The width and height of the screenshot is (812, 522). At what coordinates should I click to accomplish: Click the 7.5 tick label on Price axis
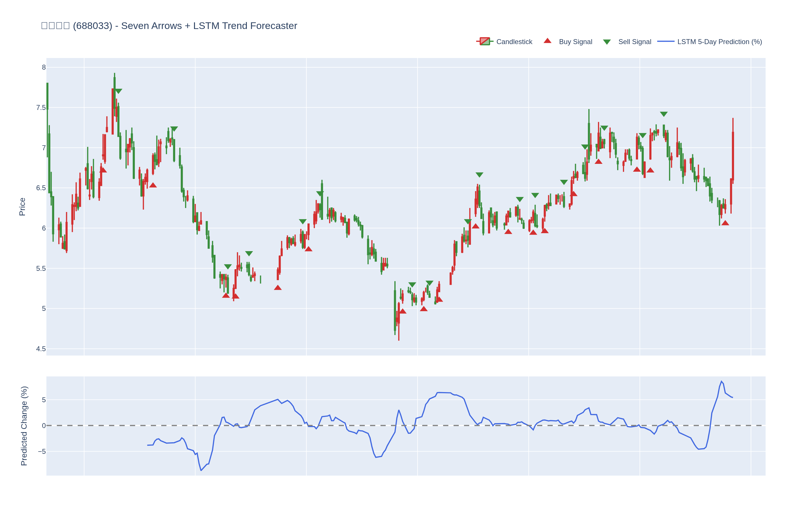(41, 108)
